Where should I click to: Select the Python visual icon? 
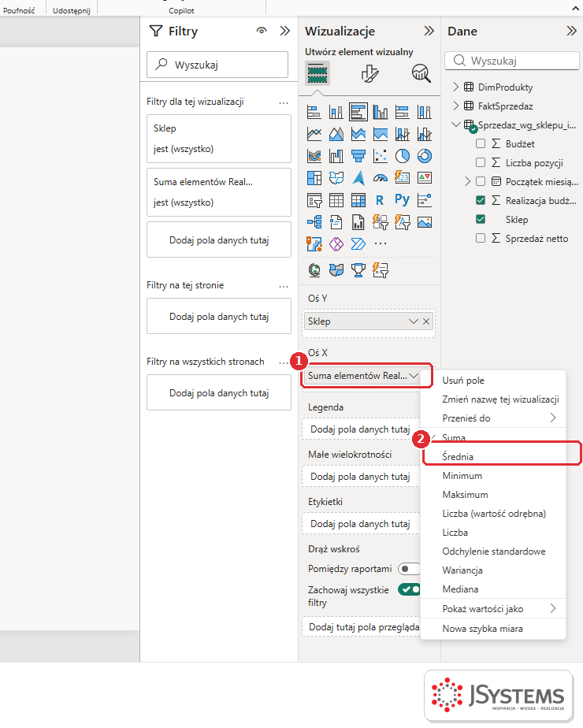pos(403,200)
